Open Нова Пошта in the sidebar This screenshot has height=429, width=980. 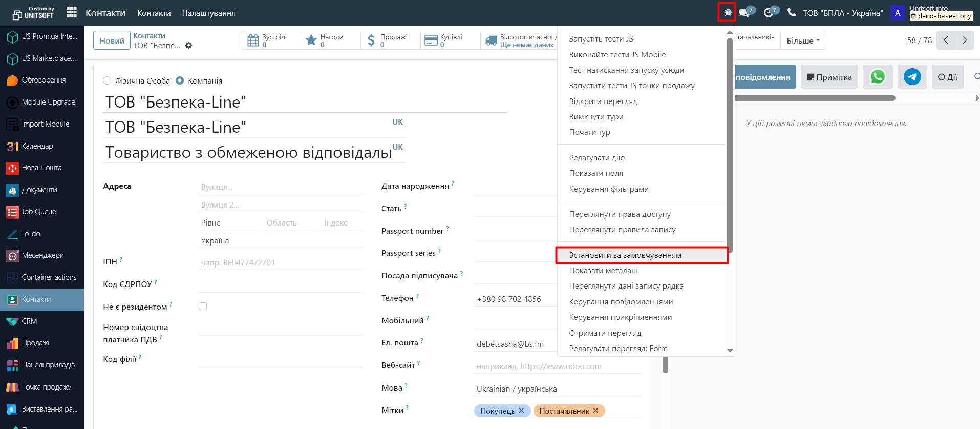point(41,168)
